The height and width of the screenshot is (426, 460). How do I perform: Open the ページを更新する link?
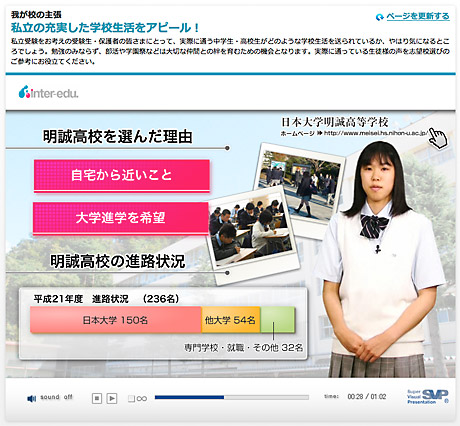point(418,16)
